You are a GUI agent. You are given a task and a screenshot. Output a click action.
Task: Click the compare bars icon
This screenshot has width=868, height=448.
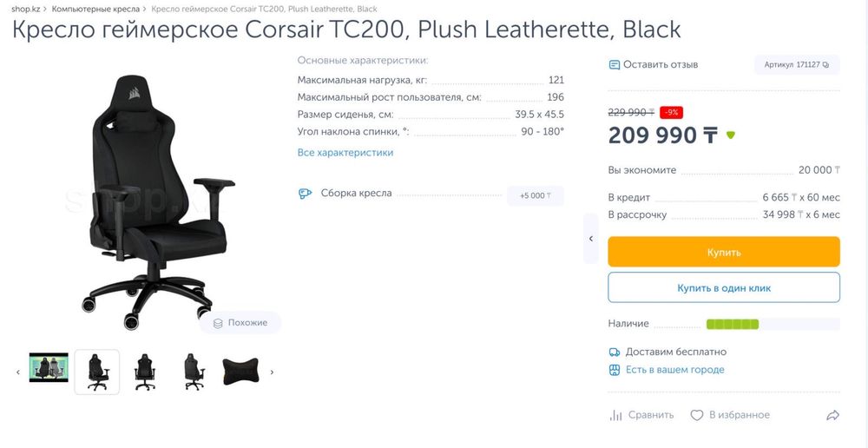(615, 416)
